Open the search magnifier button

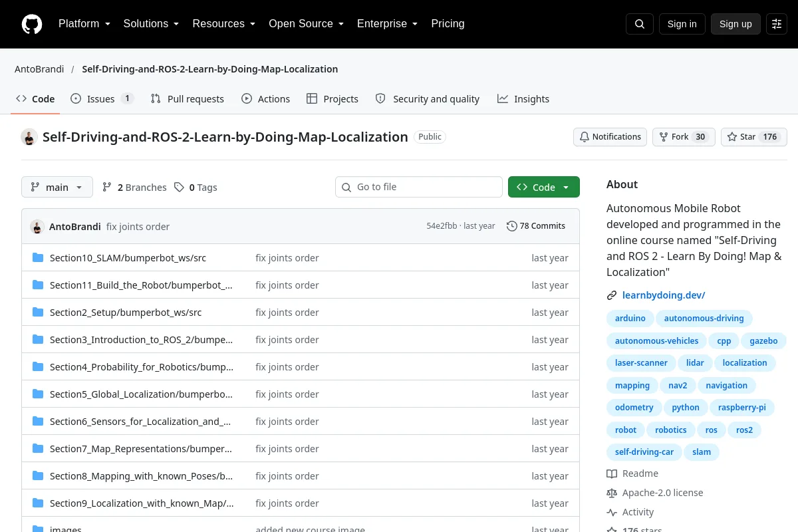[x=640, y=24]
